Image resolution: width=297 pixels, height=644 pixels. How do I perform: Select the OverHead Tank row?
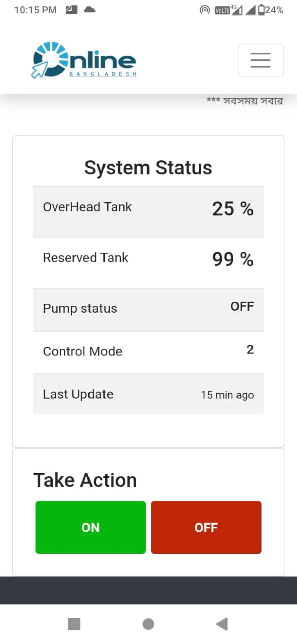pyautogui.click(x=148, y=212)
